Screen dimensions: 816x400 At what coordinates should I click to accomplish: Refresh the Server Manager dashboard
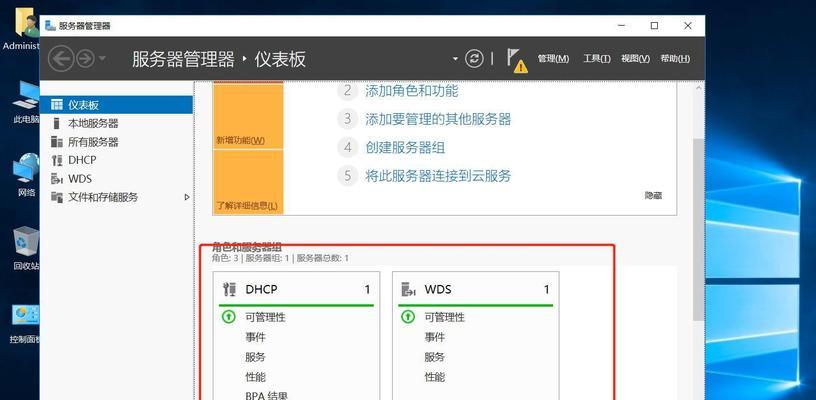pos(474,58)
